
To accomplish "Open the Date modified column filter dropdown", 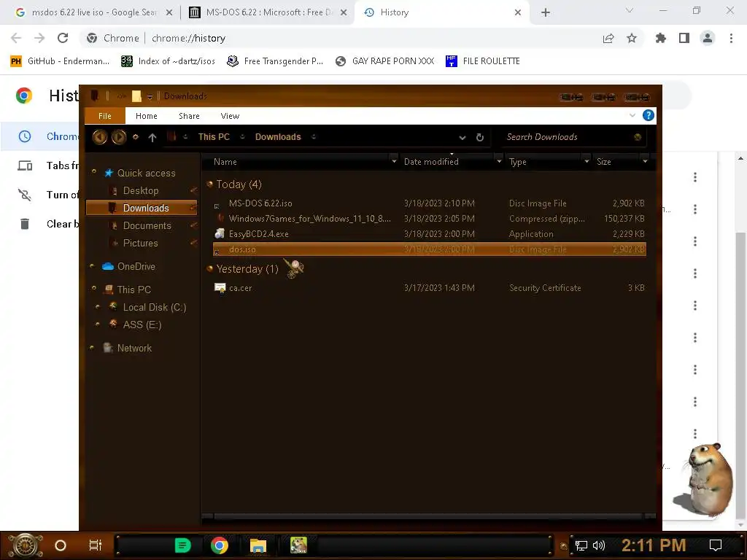I will [499, 162].
